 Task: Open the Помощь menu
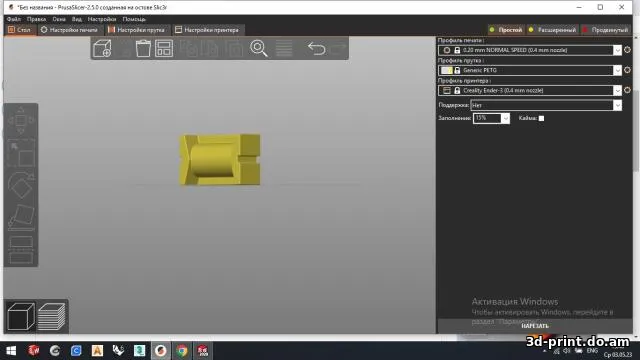point(134,19)
